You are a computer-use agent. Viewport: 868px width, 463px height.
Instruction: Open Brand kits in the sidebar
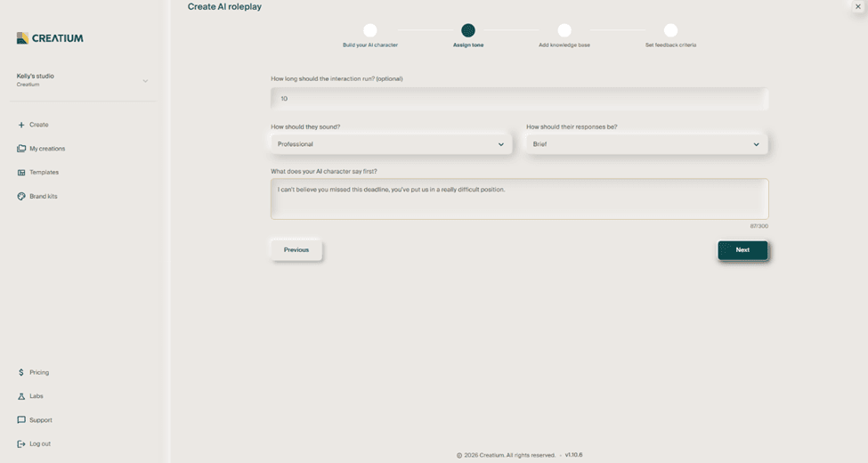pyautogui.click(x=44, y=196)
